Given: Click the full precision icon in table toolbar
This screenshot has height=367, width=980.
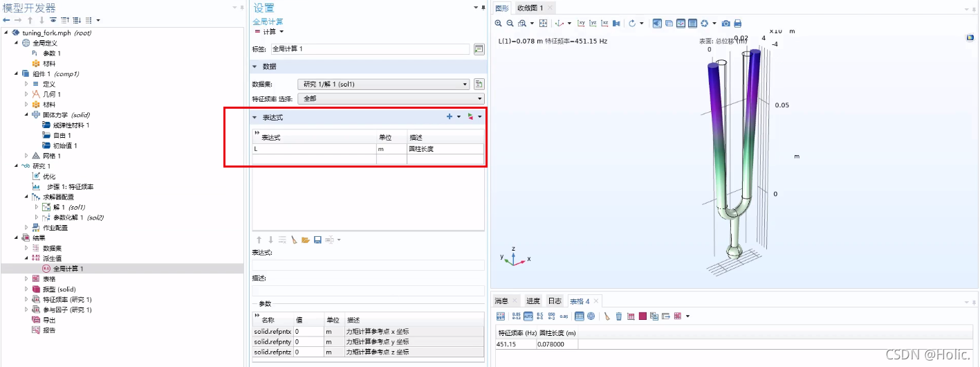Looking at the screenshot, I should [x=516, y=316].
